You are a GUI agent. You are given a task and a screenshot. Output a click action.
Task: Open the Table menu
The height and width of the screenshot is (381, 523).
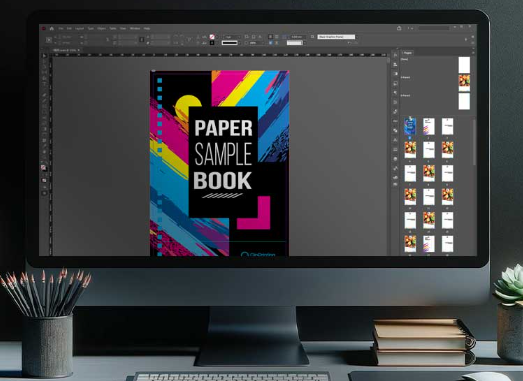pos(113,29)
